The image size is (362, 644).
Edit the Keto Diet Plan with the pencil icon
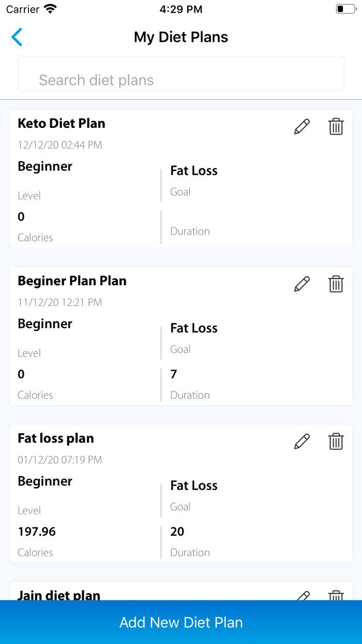tap(302, 126)
